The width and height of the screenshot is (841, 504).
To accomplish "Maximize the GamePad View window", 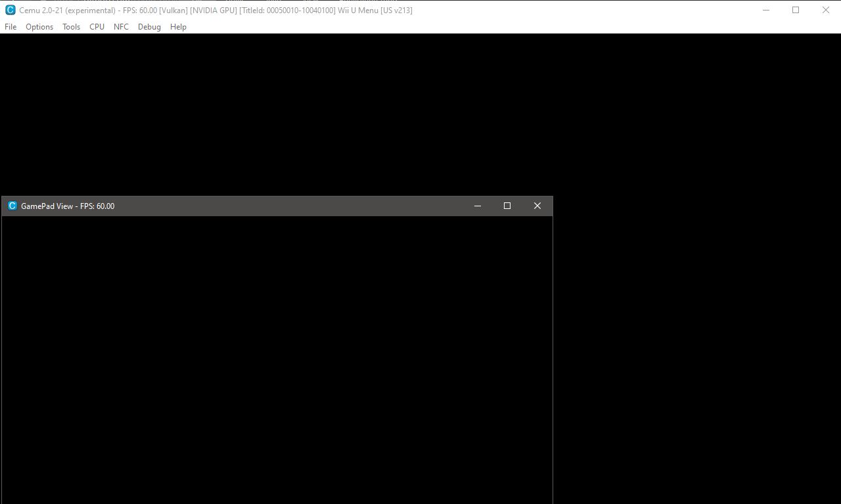I will 507,206.
